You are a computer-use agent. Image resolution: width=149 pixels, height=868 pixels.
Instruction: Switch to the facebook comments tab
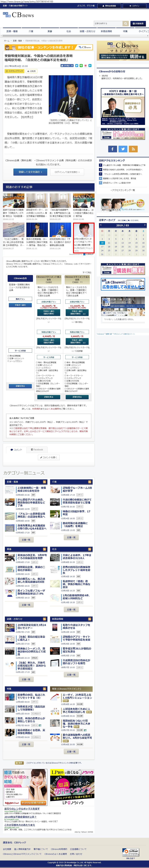click(x=37, y=449)
